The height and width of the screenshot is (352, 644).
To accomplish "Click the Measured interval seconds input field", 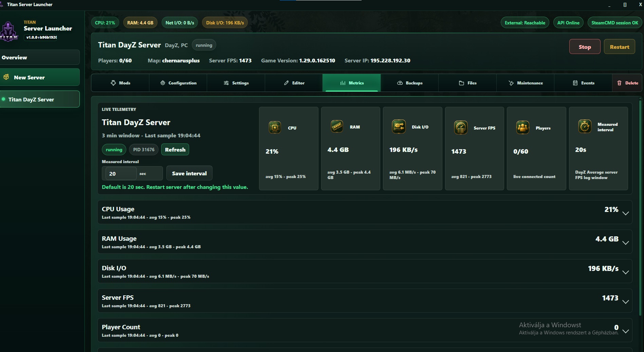I will (x=121, y=173).
